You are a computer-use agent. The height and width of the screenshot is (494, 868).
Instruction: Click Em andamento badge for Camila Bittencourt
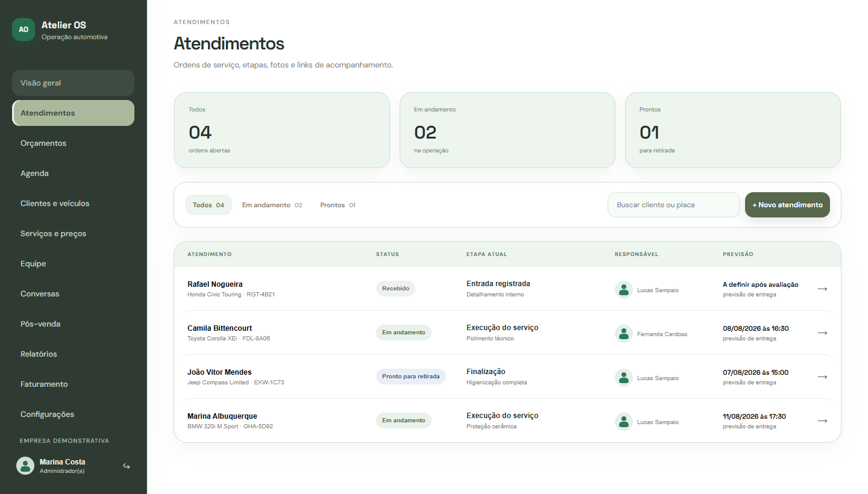point(404,333)
